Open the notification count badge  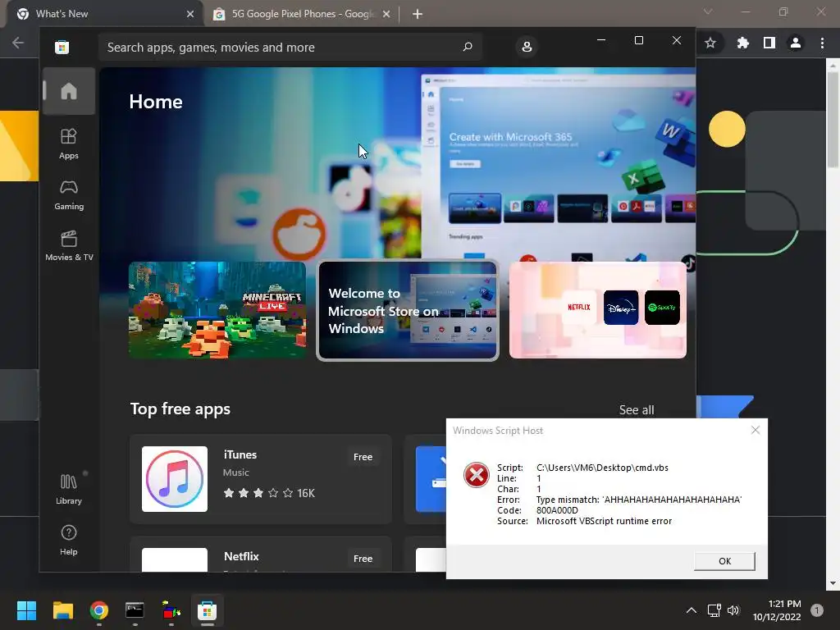coord(817,610)
